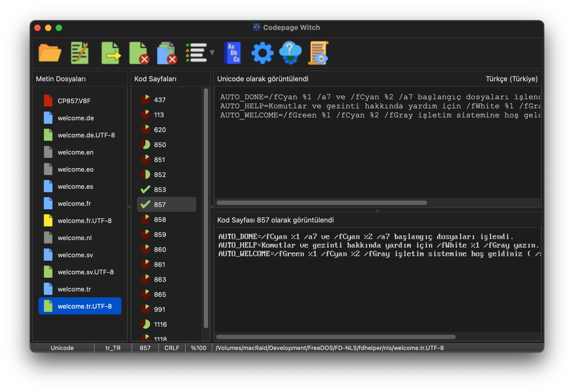Click the scroll preview eye icon
This screenshot has height=392, width=574.
(318, 53)
